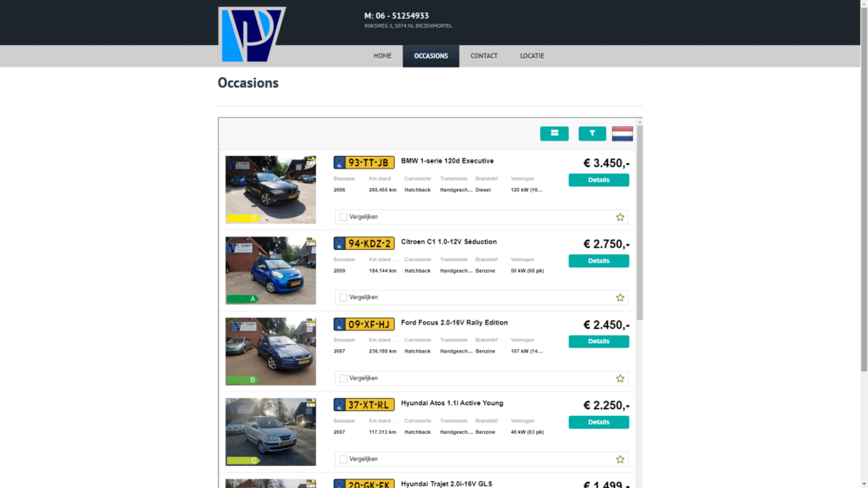Image resolution: width=868 pixels, height=488 pixels.
Task: Click price € 2.750,- of Citroen
Action: [606, 244]
